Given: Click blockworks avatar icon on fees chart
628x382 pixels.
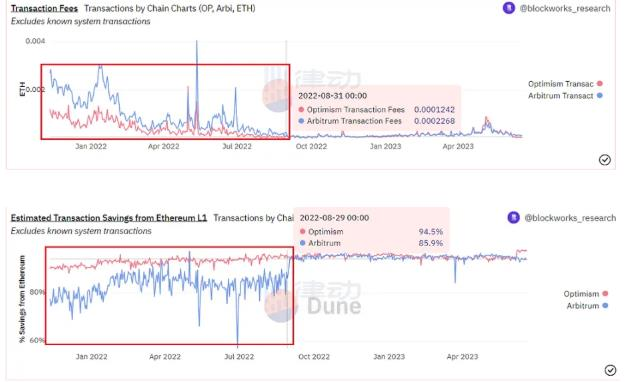Looking at the screenshot, I should click(x=509, y=8).
